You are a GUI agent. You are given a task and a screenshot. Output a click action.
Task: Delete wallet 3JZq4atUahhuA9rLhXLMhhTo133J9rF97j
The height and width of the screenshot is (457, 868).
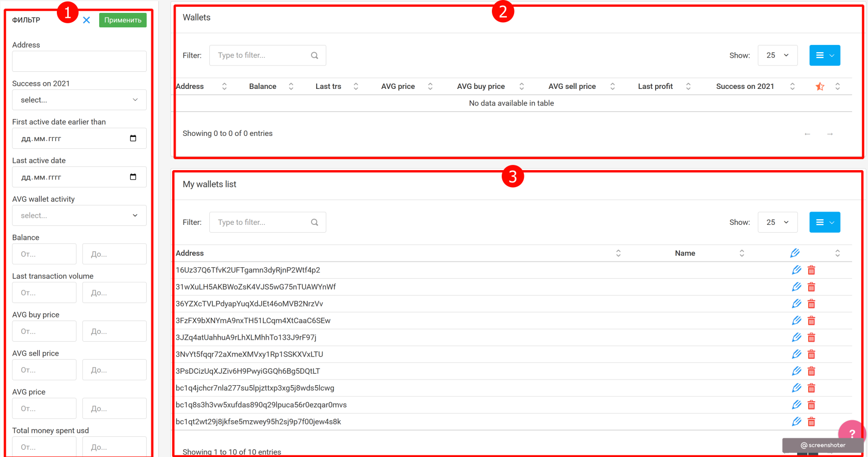tap(811, 338)
